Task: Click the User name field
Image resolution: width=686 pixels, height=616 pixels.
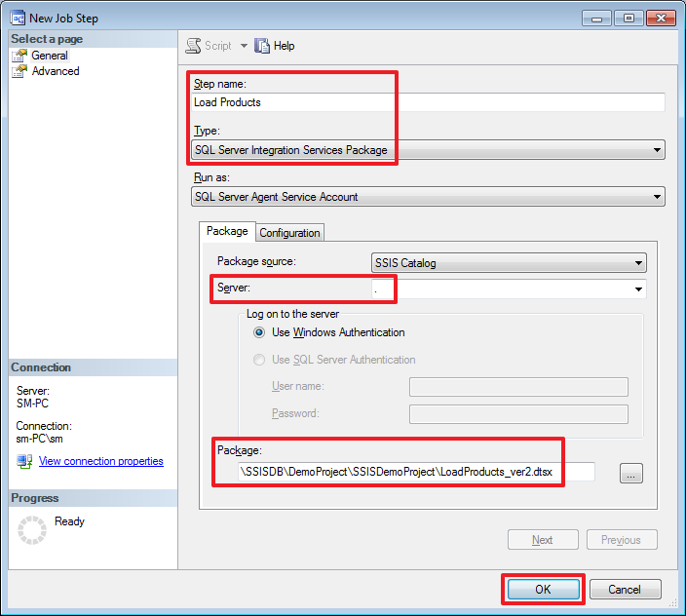Action: point(518,387)
